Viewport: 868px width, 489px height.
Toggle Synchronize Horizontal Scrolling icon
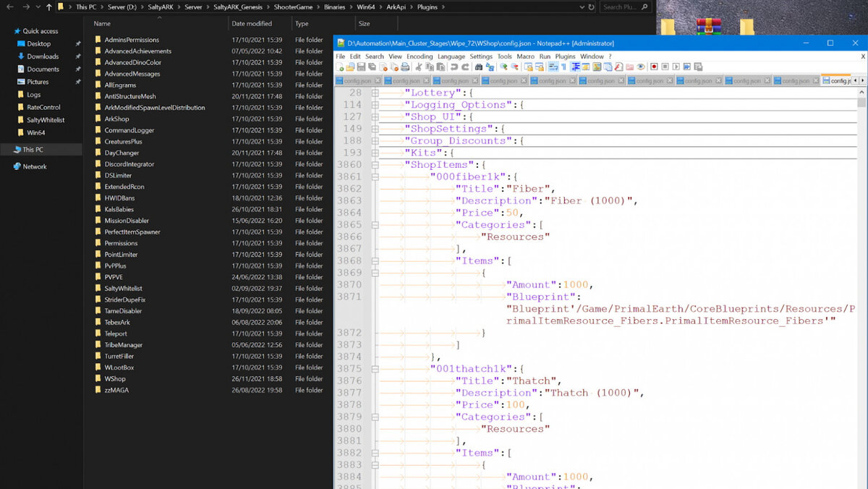pyautogui.click(x=540, y=67)
